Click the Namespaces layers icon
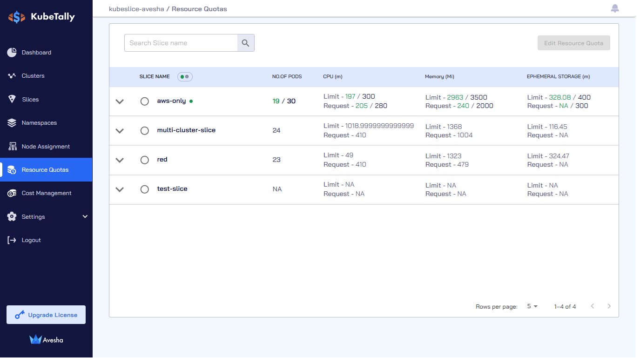 tap(12, 123)
